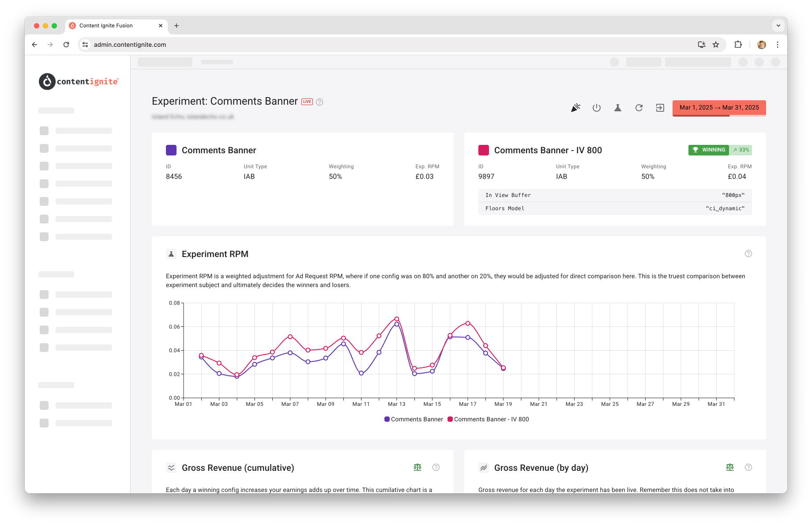Open help icon on Experiment RPM card
The height and width of the screenshot is (526, 812).
coord(748,254)
